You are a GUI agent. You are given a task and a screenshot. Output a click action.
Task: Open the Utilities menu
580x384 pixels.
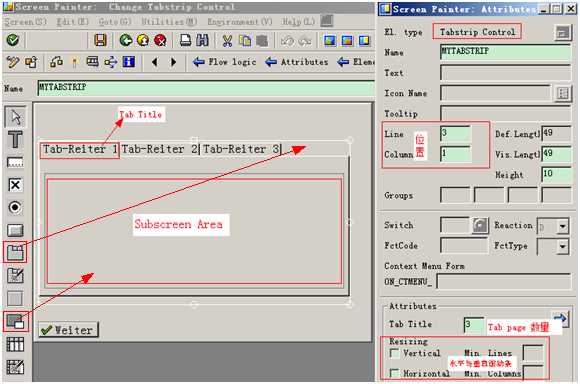[168, 22]
